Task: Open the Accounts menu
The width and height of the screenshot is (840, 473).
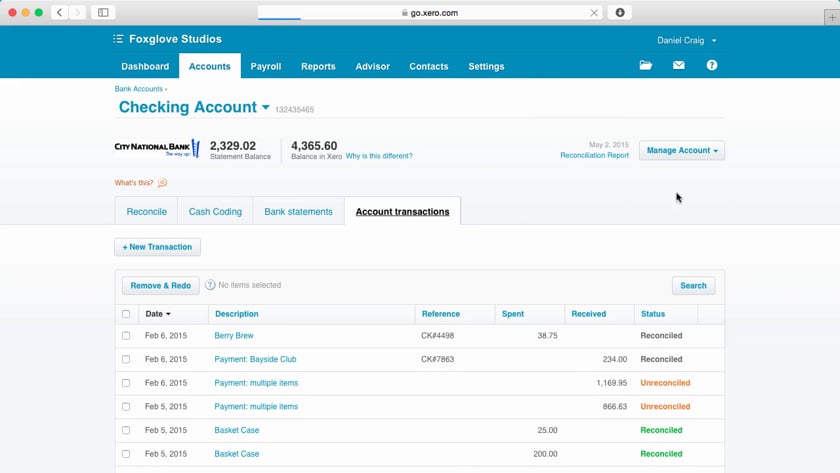Action: [209, 66]
